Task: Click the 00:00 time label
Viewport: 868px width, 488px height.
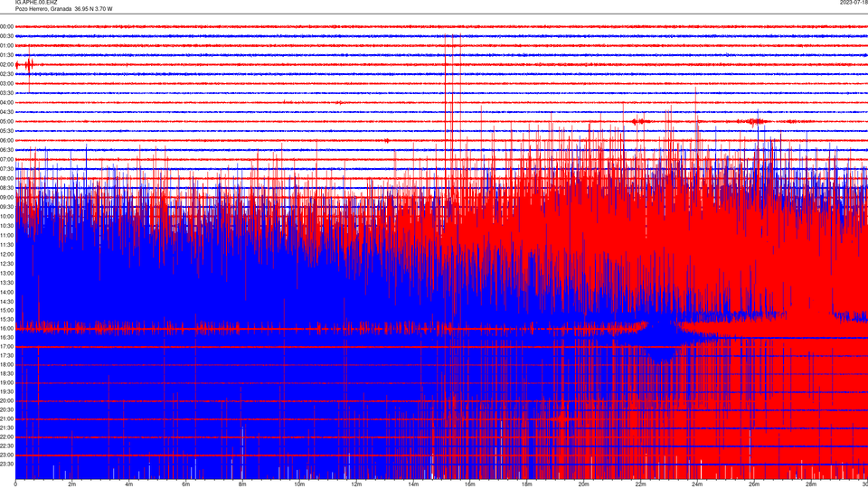Action: (x=6, y=26)
